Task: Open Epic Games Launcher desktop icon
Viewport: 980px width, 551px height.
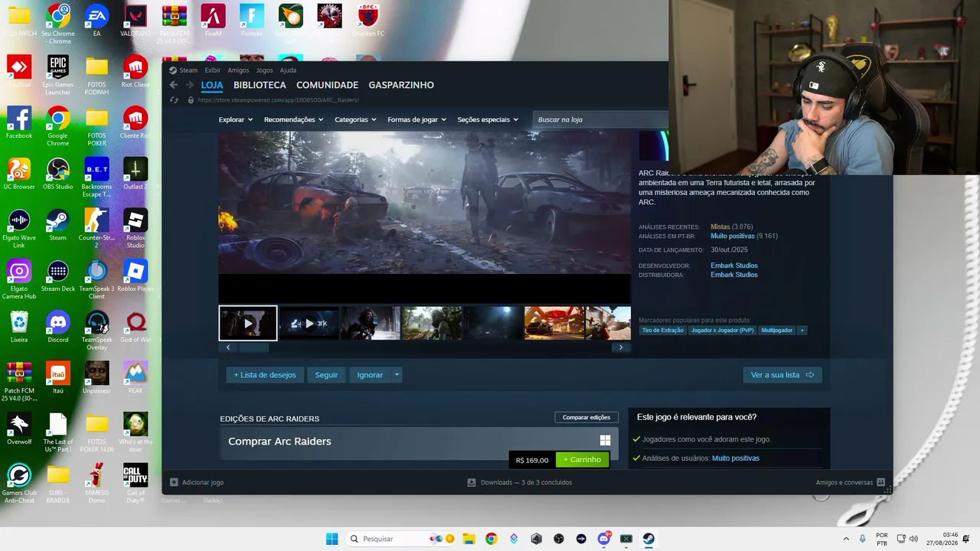Action: tap(58, 75)
